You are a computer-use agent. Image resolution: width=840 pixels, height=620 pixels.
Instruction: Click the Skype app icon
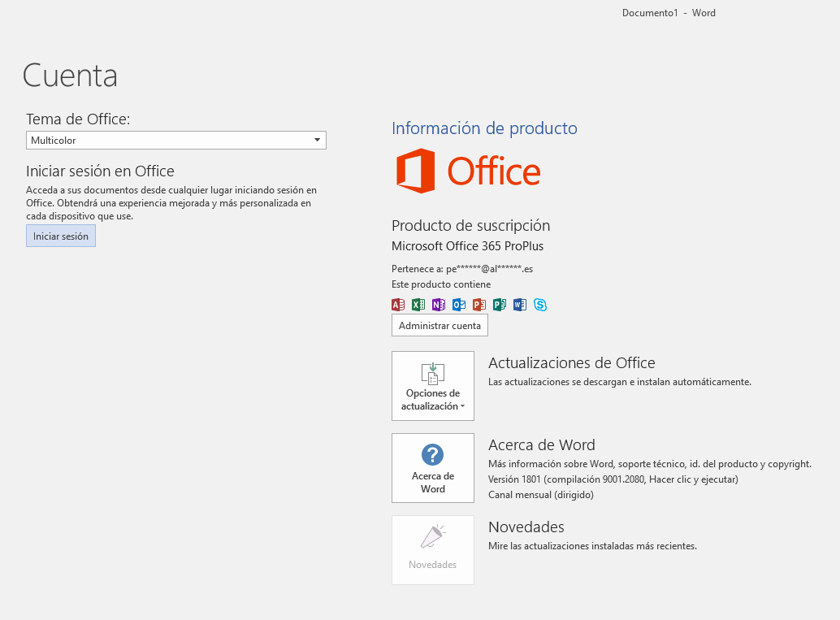(x=540, y=305)
